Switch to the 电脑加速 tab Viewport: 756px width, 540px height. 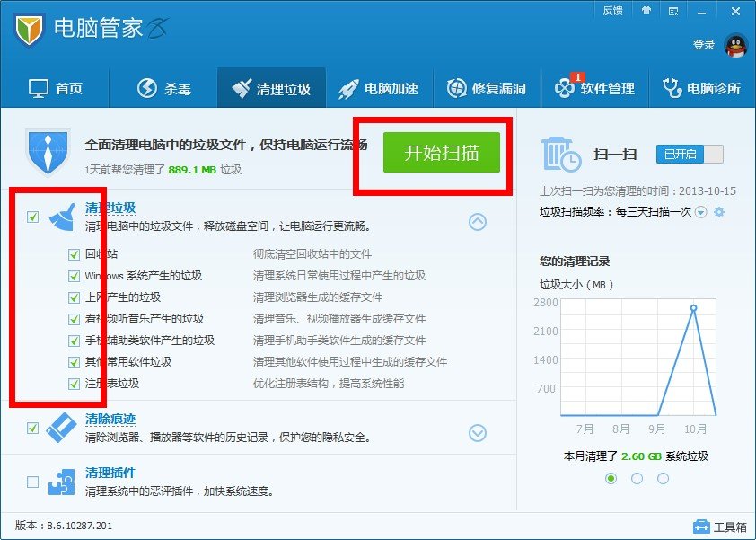(382, 87)
